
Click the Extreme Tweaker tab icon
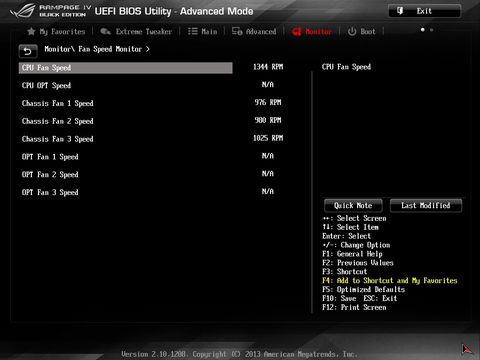click(106, 32)
